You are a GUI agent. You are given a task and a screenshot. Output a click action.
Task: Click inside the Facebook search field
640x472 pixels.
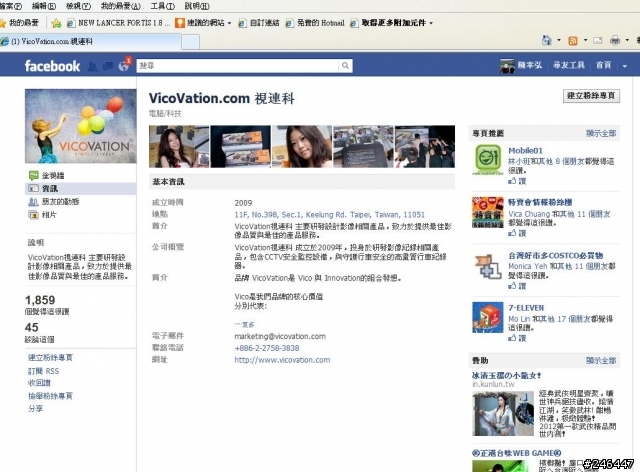click(x=238, y=65)
